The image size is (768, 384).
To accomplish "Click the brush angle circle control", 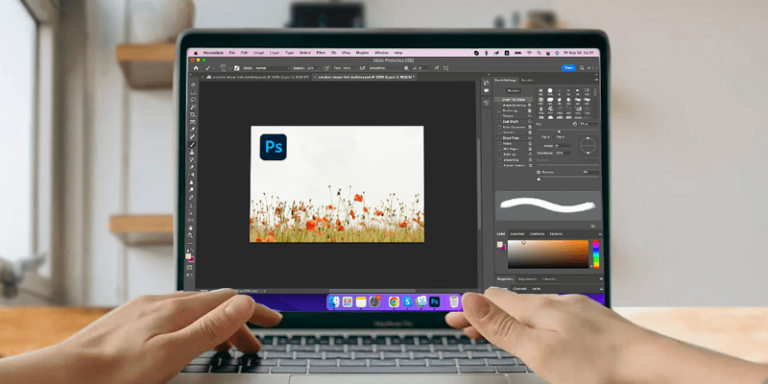I will (588, 145).
